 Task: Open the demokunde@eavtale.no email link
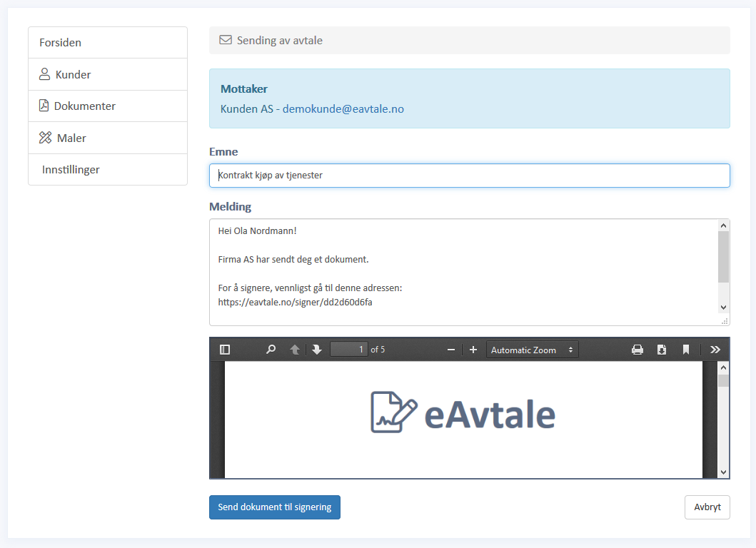[x=343, y=108]
